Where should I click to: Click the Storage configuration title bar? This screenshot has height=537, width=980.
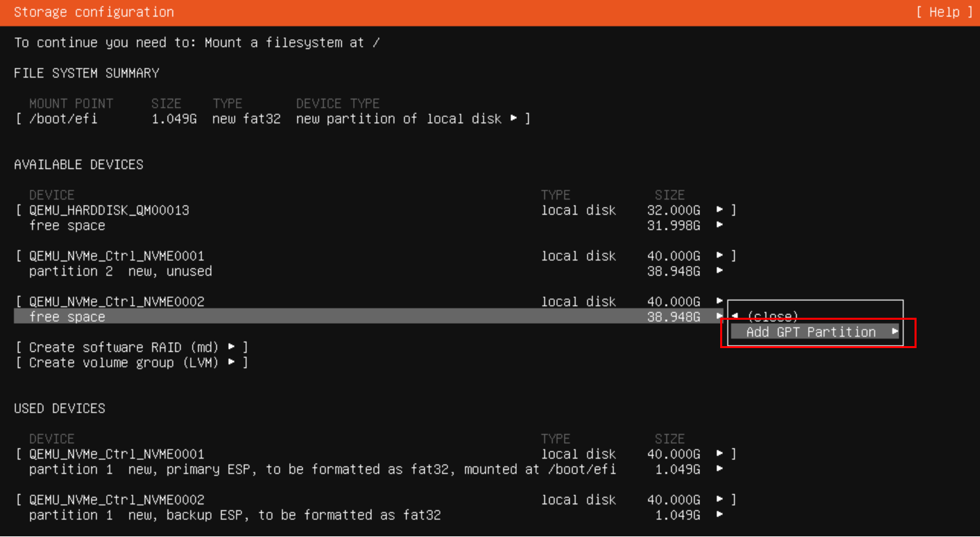pyautogui.click(x=93, y=11)
